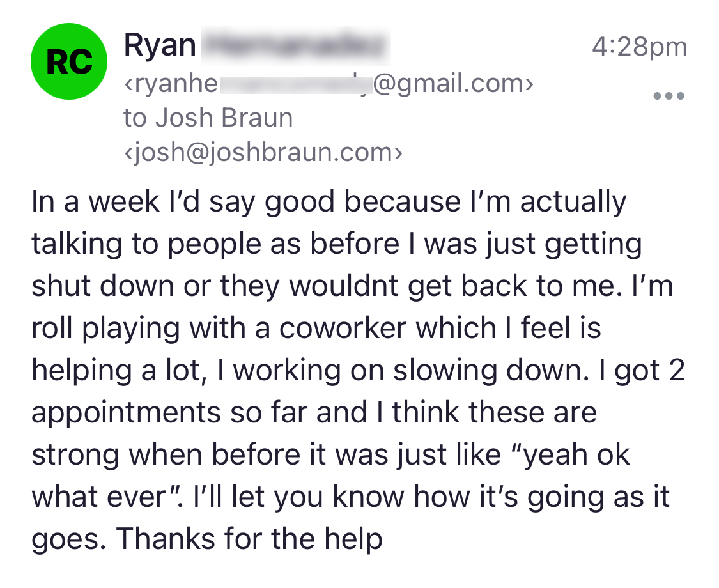Click the sender's gmail.com address
Screen dimensions: 719x588
click(x=329, y=84)
